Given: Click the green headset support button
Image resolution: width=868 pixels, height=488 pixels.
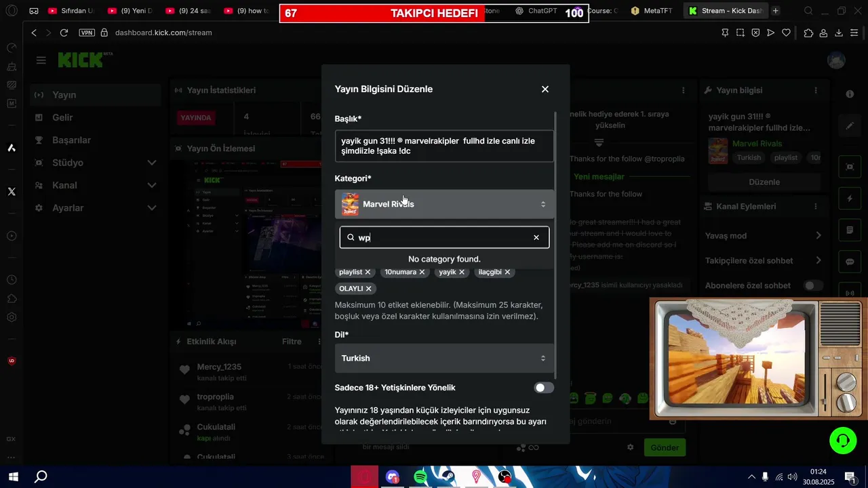Looking at the screenshot, I should pos(843,441).
